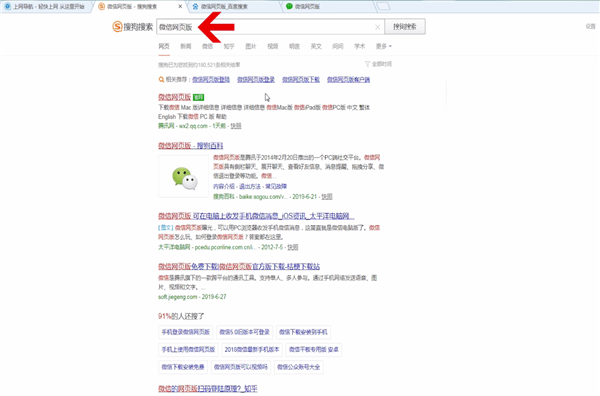Screen dimensions: 600x396
Task: Open related suggestion 微信网页版登录
Action: [x=256, y=80]
